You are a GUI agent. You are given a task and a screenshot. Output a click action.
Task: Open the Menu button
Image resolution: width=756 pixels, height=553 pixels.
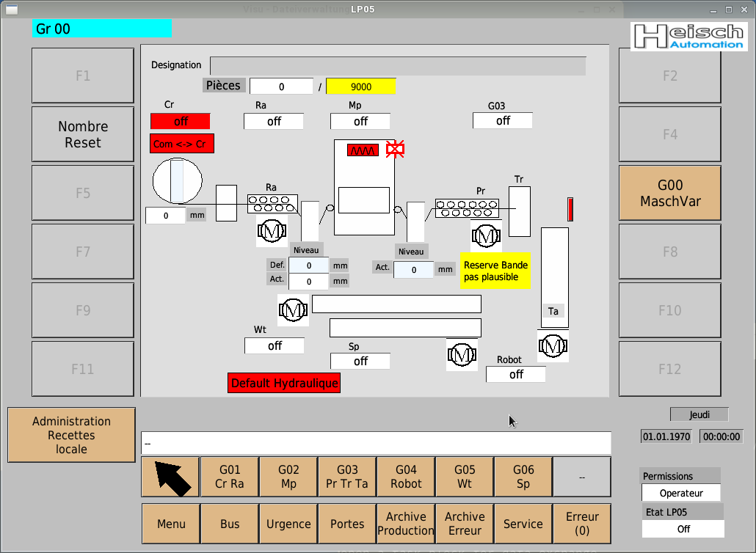click(171, 524)
